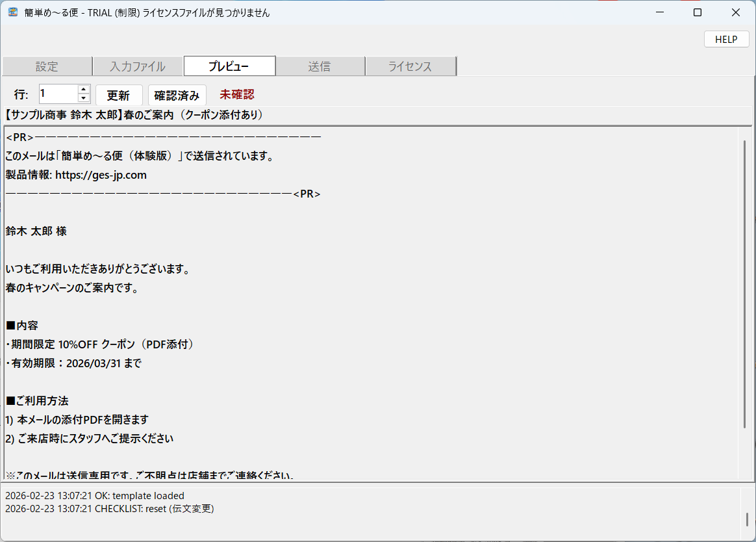
Task: Click the 鈴木 太郎 様 greeting line
Action: pyautogui.click(x=36, y=231)
